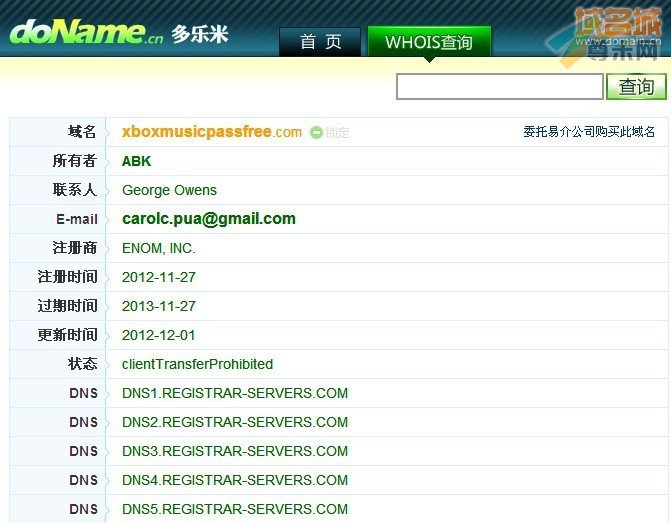Click email carolc.pua@gmail.com
This screenshot has height=523, width=671.
click(209, 219)
